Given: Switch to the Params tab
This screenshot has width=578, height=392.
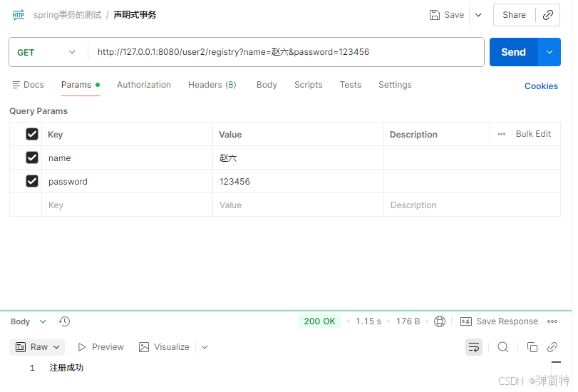Looking at the screenshot, I should point(81,85).
